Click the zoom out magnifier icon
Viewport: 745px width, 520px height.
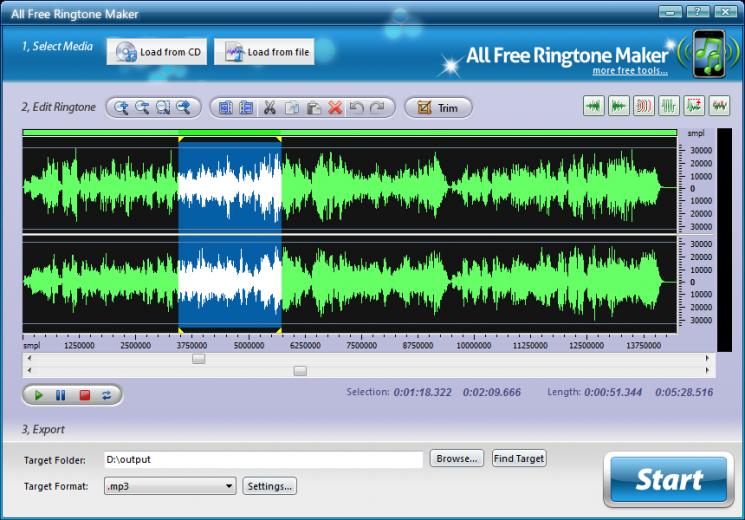142,108
